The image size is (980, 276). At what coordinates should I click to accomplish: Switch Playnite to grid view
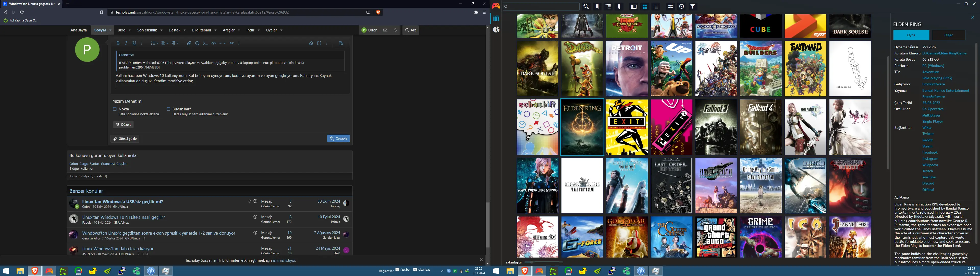(645, 6)
